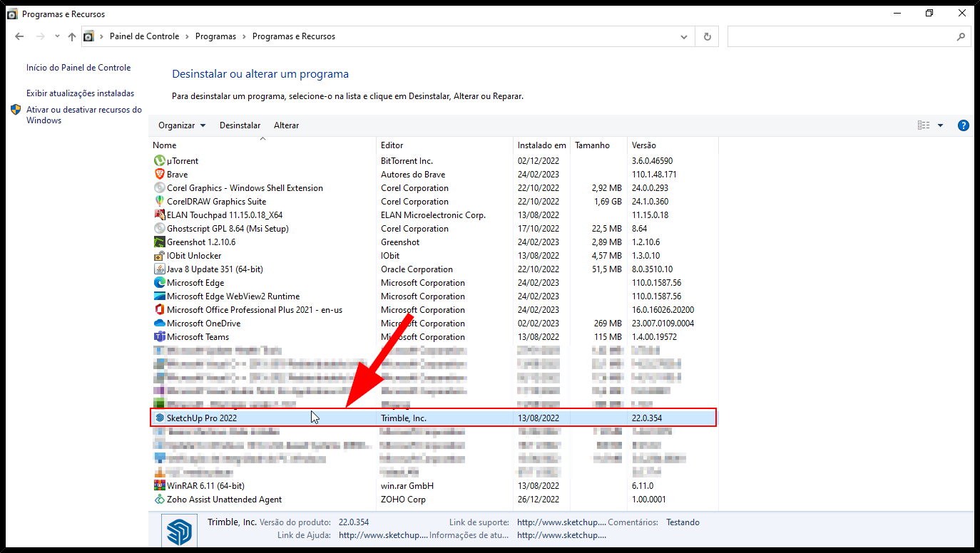Viewport: 980px width, 553px height.
Task: Click version 16.0.16026.20200 cell
Action: 663,310
